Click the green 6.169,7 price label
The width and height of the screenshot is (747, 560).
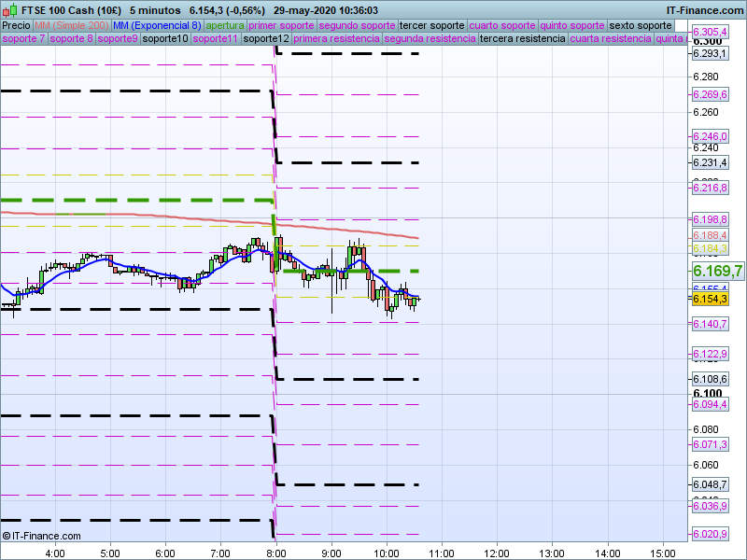pos(717,271)
